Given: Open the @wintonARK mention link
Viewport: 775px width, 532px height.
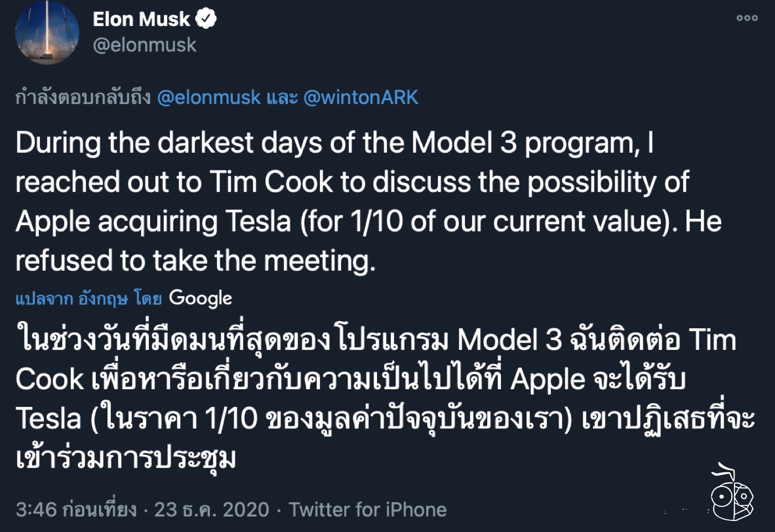Looking at the screenshot, I should coord(361,97).
